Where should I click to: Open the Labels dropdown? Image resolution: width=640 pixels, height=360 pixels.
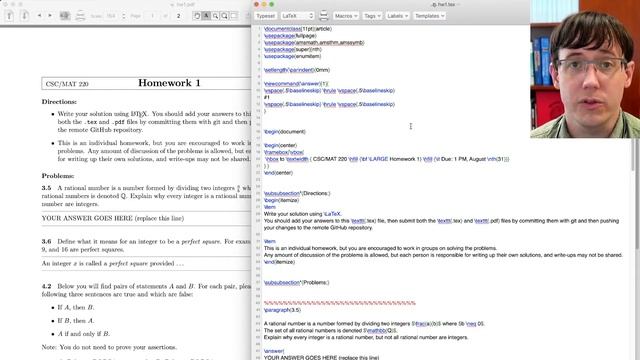[398, 16]
